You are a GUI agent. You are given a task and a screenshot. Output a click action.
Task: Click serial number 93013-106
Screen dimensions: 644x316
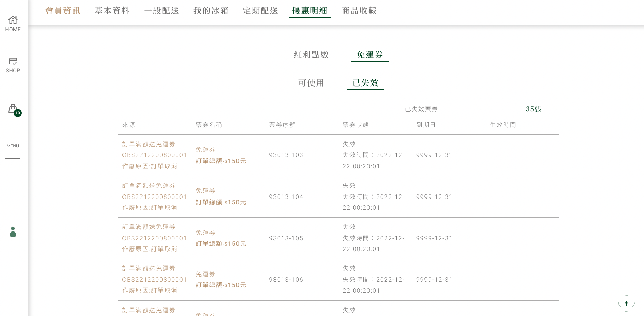pyautogui.click(x=286, y=280)
